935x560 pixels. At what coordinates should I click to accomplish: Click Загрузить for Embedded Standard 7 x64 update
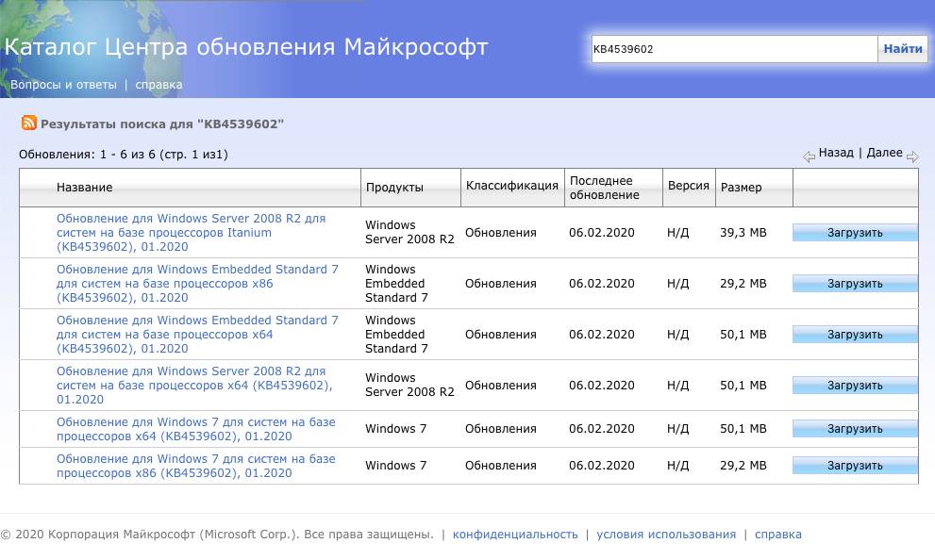coord(855,335)
